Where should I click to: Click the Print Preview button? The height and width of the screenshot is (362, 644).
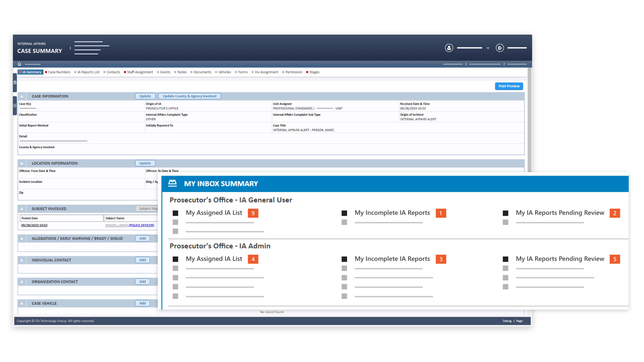click(x=509, y=86)
